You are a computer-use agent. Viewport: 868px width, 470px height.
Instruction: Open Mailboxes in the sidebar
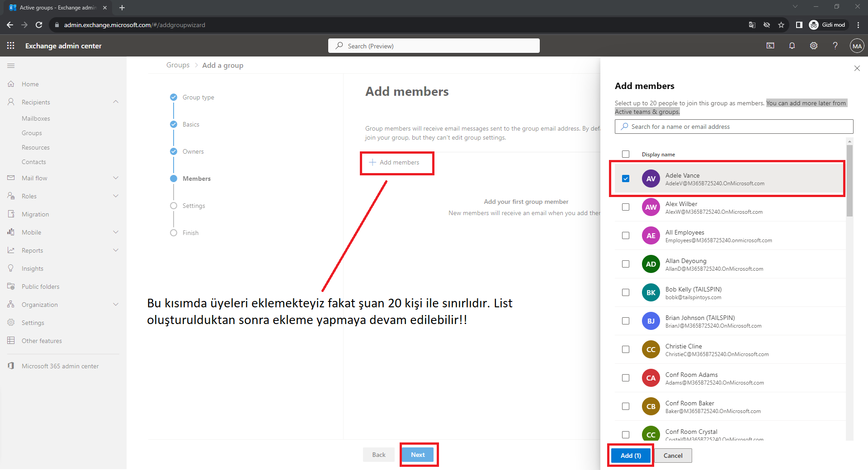[x=36, y=118]
